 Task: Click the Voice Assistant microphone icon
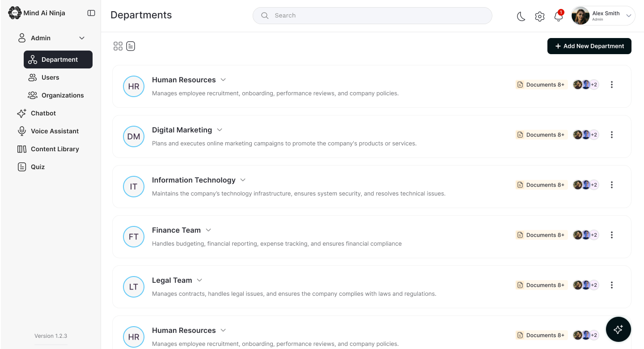(21, 131)
